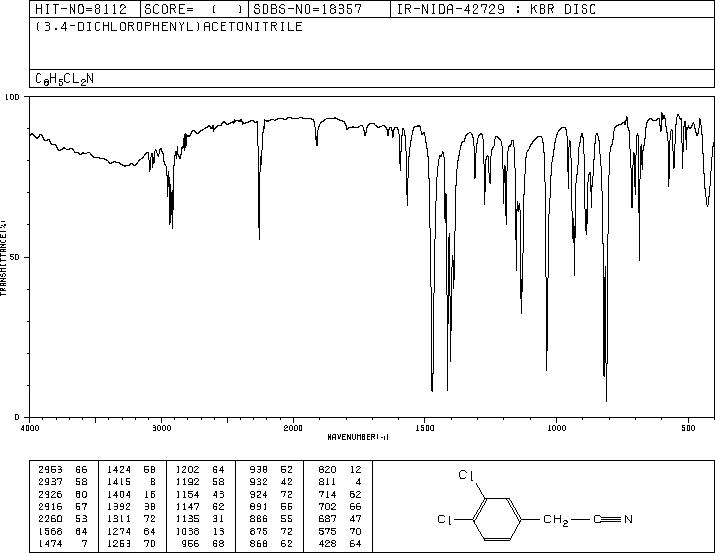This screenshot has width=715, height=553.
Task: Select nitrile peak entry 2260
Action: coord(62,519)
